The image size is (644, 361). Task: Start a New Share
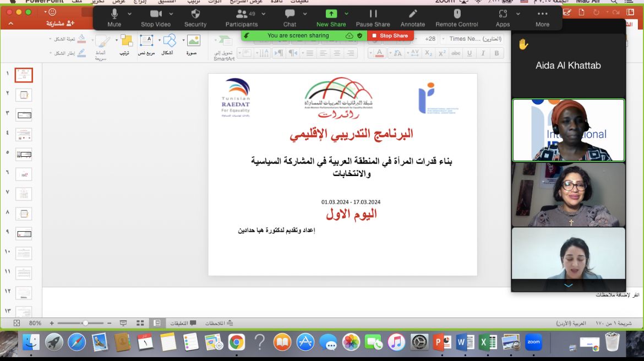tap(331, 18)
